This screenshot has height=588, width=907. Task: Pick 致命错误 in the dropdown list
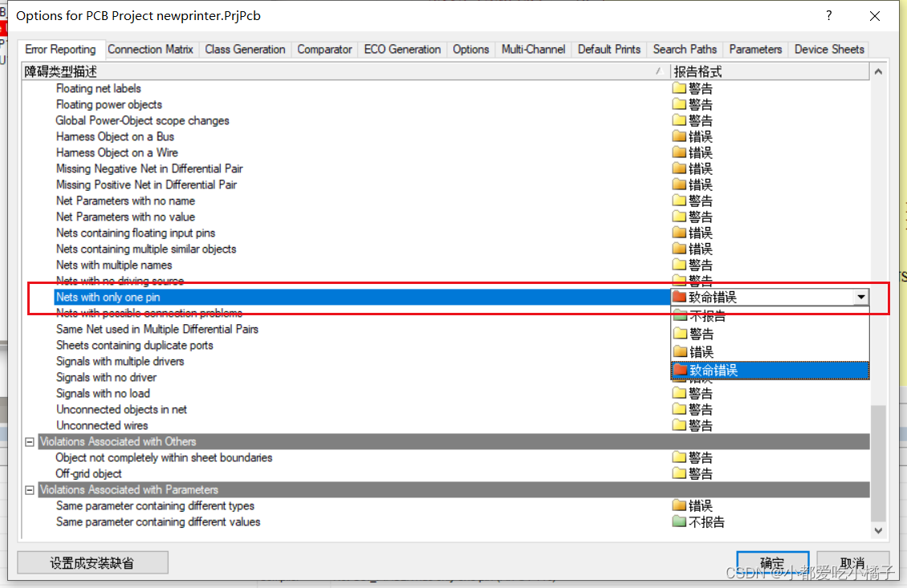713,370
